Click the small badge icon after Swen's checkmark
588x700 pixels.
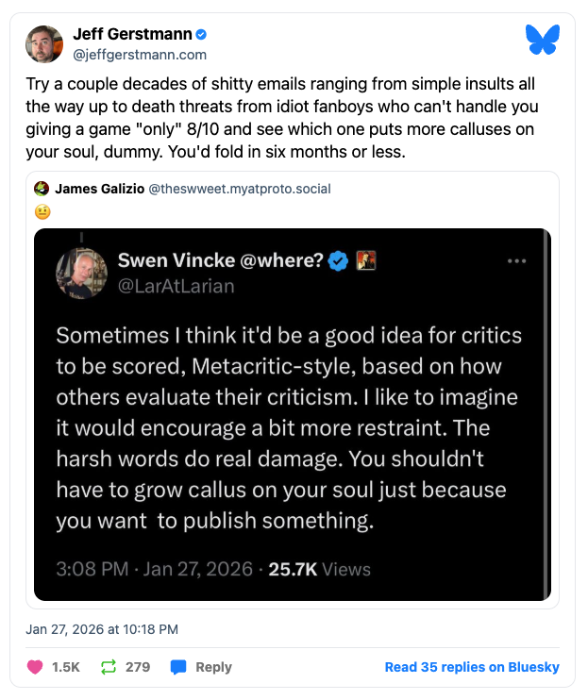tap(364, 261)
